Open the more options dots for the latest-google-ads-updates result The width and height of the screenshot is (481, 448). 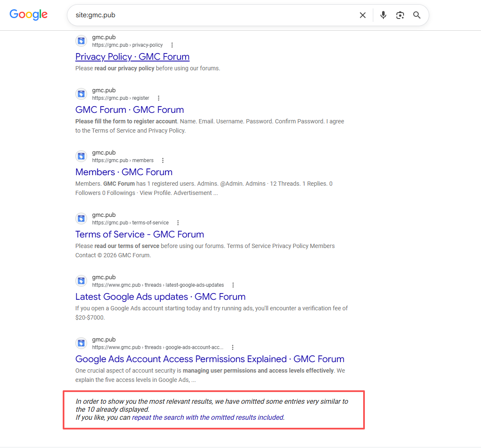pos(233,285)
